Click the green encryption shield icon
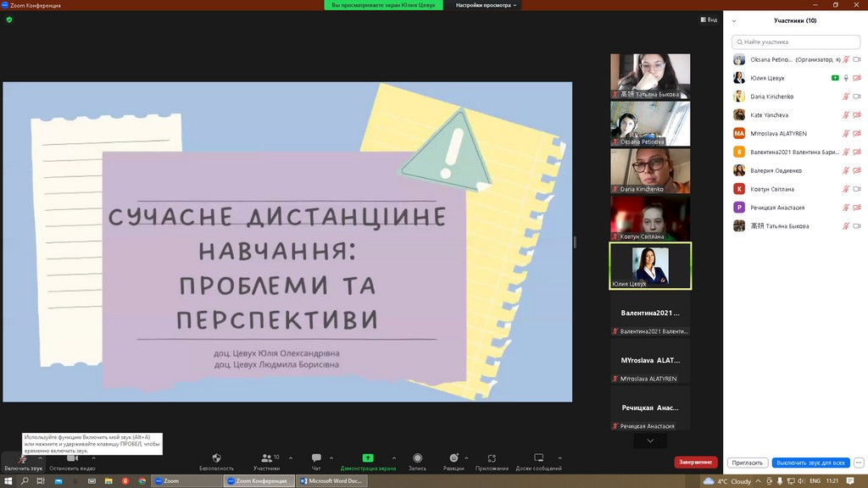This screenshot has width=868, height=488. [9, 19]
